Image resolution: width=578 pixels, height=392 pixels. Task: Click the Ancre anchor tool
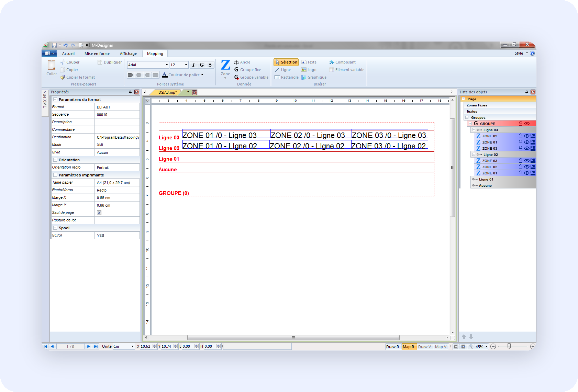click(242, 62)
